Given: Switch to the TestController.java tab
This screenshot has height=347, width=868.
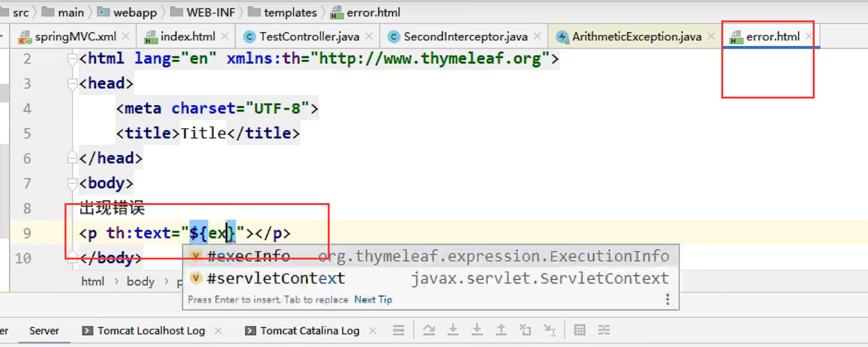Looking at the screenshot, I should 309,37.
